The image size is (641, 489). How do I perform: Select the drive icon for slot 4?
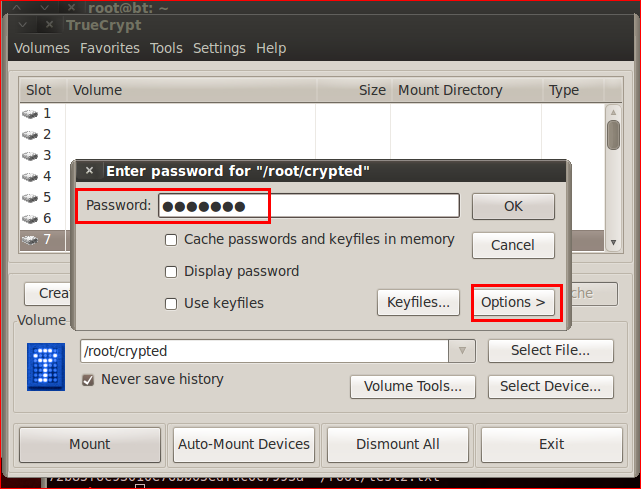click(x=30, y=177)
